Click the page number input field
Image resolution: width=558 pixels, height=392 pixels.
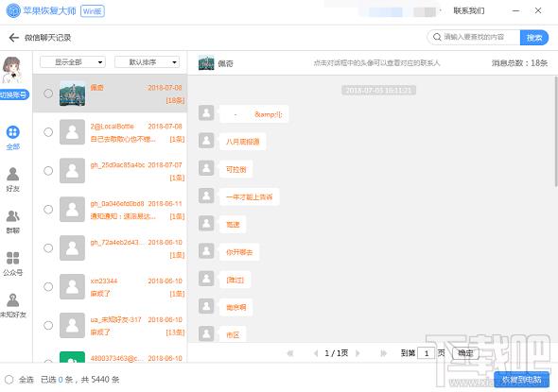426,353
